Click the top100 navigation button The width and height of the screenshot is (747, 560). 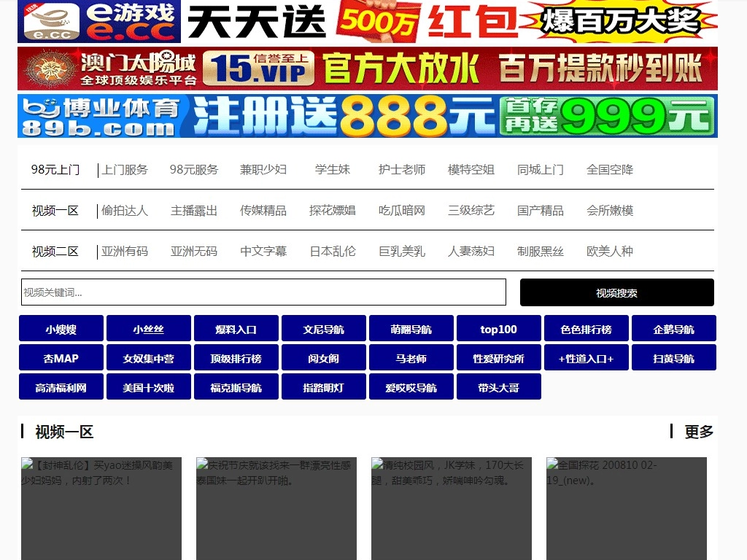pos(498,329)
